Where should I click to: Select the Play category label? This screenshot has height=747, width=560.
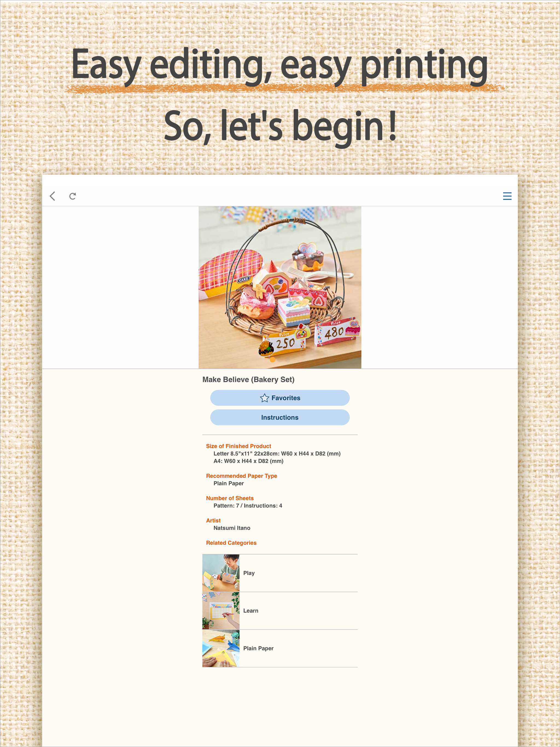tap(249, 573)
